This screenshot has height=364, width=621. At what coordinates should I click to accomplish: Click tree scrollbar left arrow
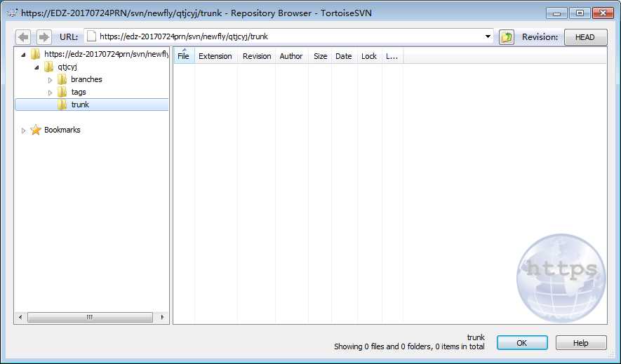(20, 317)
